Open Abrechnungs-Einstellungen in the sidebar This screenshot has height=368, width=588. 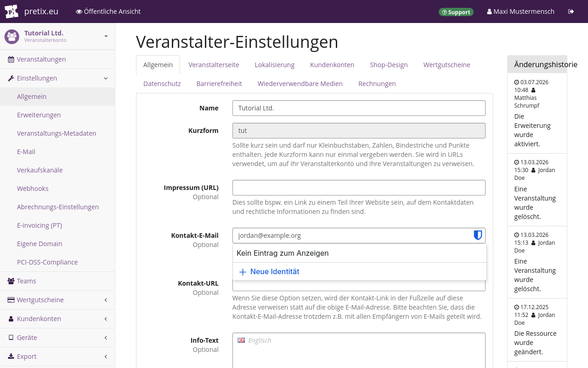(57, 207)
